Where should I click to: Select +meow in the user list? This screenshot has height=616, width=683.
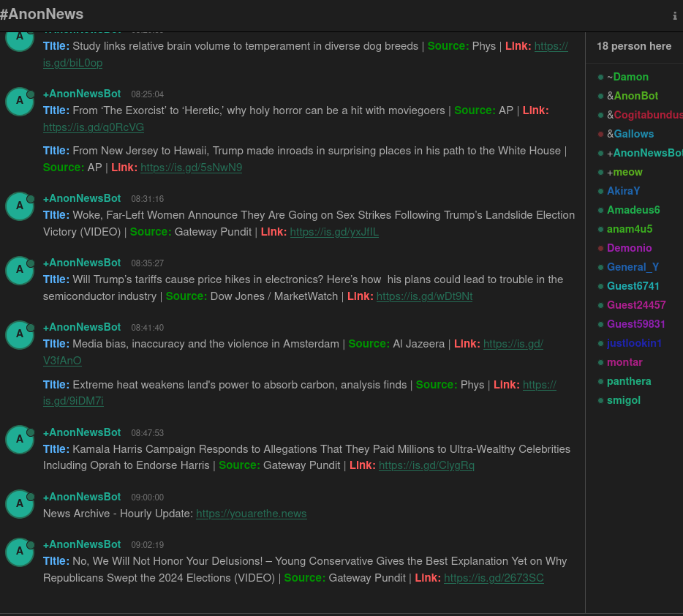coord(624,172)
